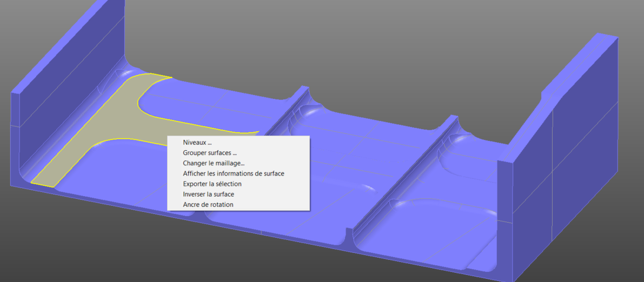This screenshot has width=644, height=282.
Task: Select Changer le maillage... option
Action: 214,163
